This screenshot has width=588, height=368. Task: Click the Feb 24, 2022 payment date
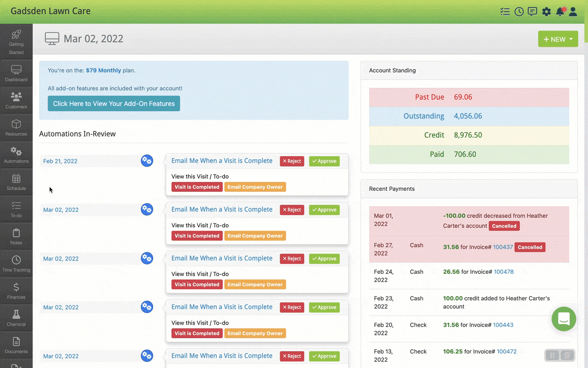(384, 276)
